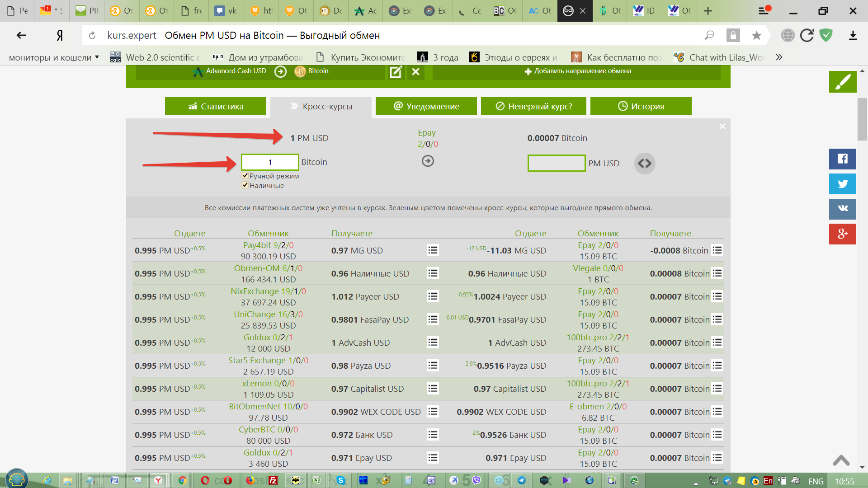Image resolution: width=868 pixels, height=488 pixels.
Task: Open Web 2.0 scientific bookmark
Action: (156, 57)
